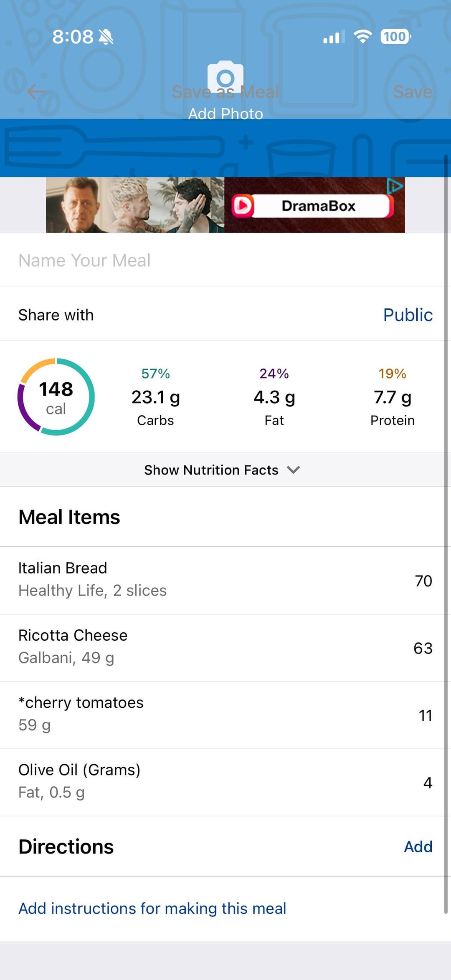This screenshot has width=451, height=980.
Task: Tap the 148 cal macro ring
Action: [x=56, y=397]
